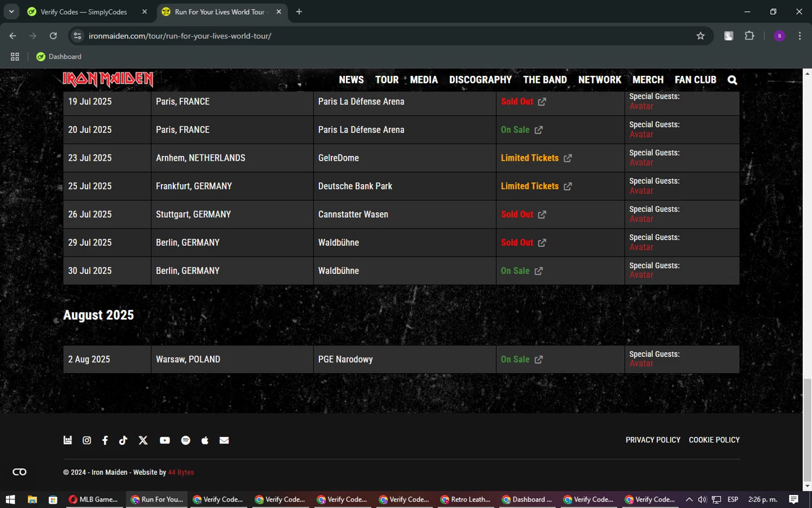Open the Instagram footer icon

[x=87, y=440]
